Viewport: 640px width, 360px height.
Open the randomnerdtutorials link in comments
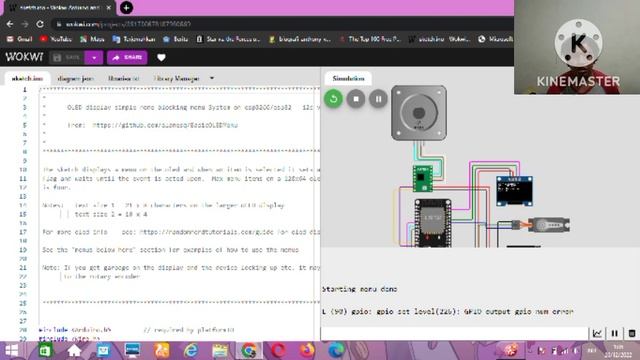229,232
